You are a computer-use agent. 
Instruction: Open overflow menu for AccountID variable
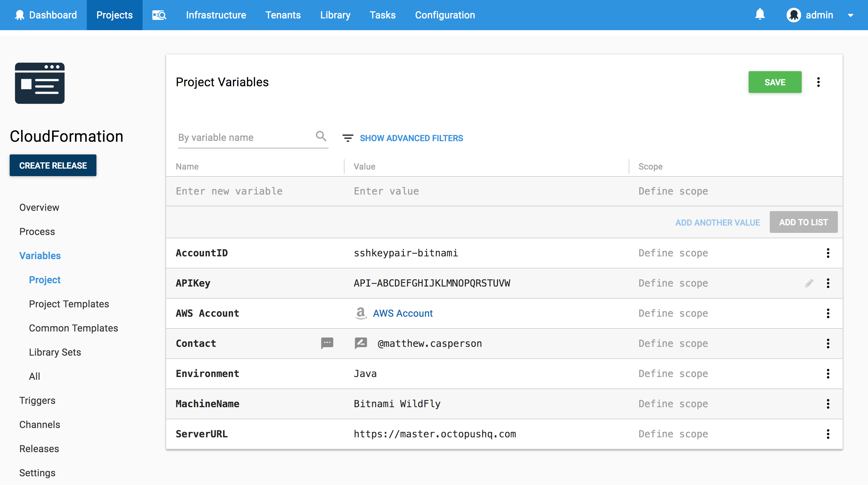(828, 253)
